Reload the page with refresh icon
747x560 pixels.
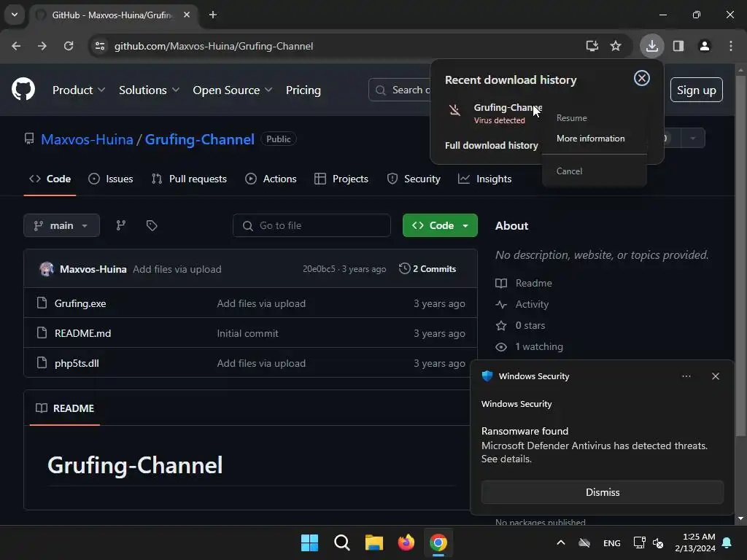point(69,46)
